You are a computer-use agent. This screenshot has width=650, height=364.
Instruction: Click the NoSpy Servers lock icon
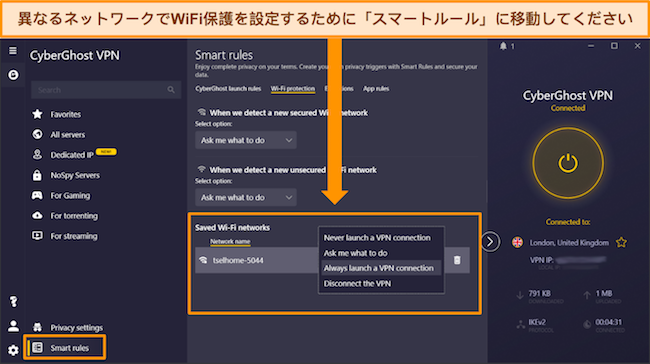coord(37,175)
